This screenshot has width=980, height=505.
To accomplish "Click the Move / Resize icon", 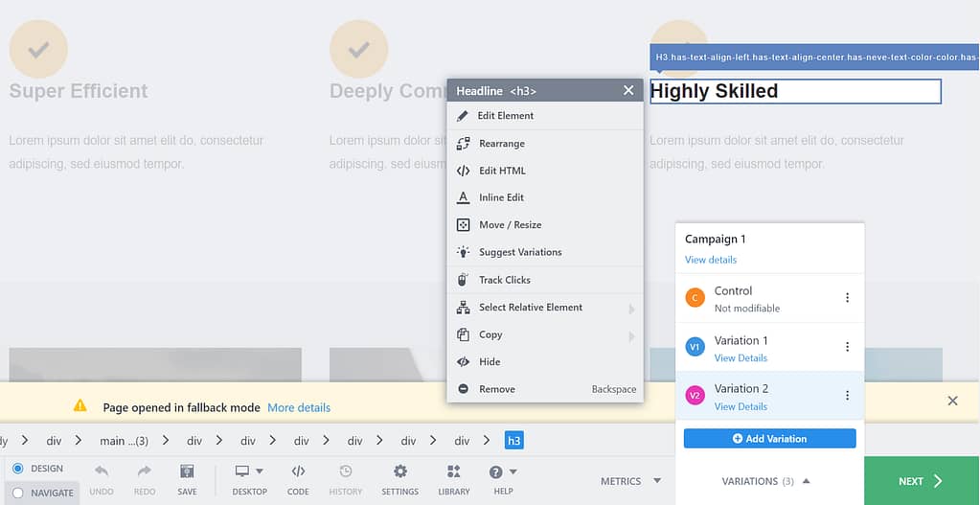I will (x=463, y=225).
